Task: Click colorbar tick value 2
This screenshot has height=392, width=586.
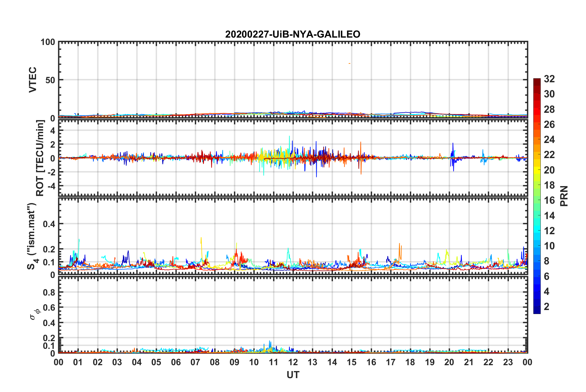Action: tap(547, 306)
